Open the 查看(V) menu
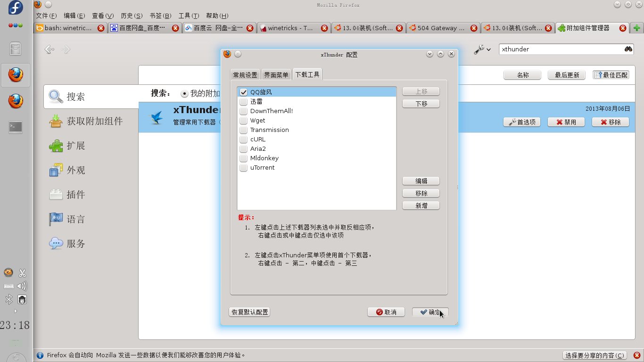The height and width of the screenshot is (362, 644). coord(103,16)
